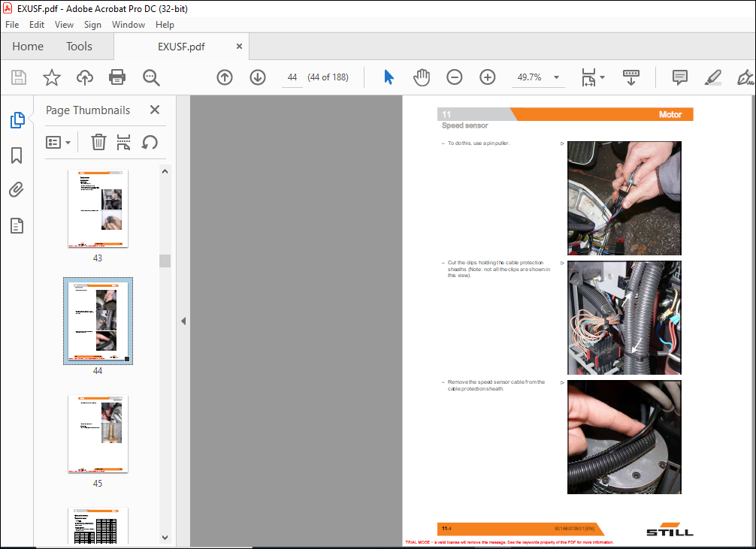This screenshot has width=756, height=549.
Task: Open the fit page width tool
Action: coord(588,77)
